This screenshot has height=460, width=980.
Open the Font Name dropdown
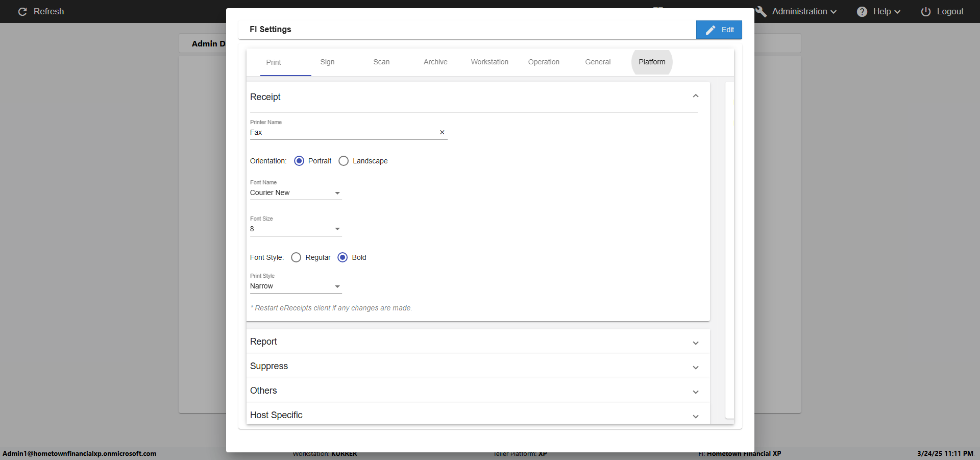pos(337,193)
